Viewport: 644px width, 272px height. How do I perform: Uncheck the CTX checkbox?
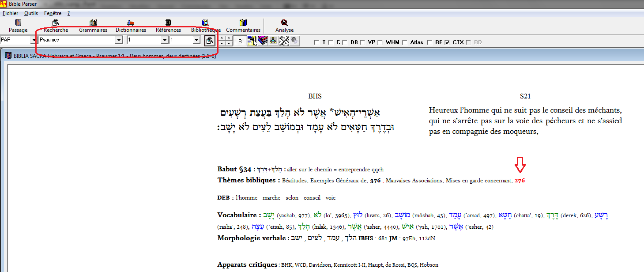447,42
